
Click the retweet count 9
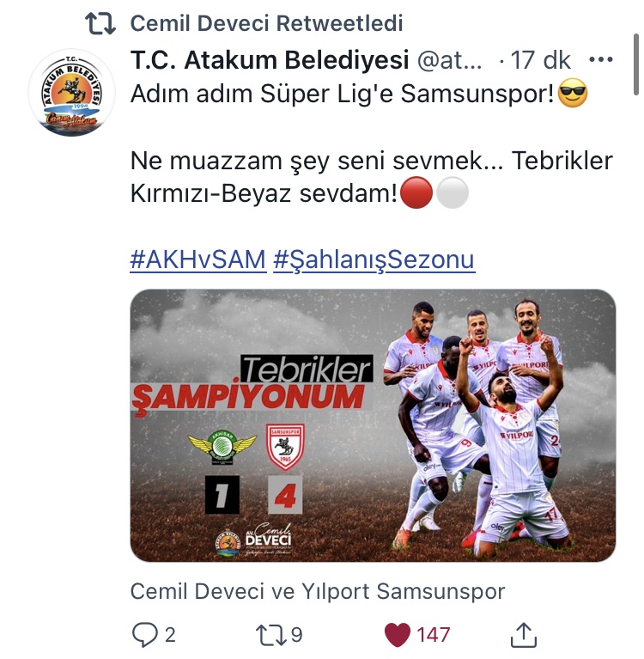click(x=296, y=635)
